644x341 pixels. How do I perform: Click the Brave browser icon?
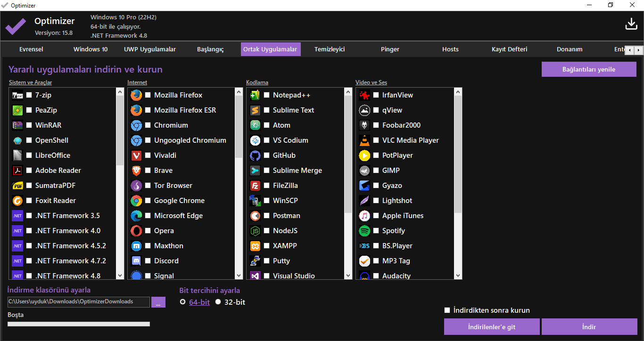pyautogui.click(x=136, y=170)
